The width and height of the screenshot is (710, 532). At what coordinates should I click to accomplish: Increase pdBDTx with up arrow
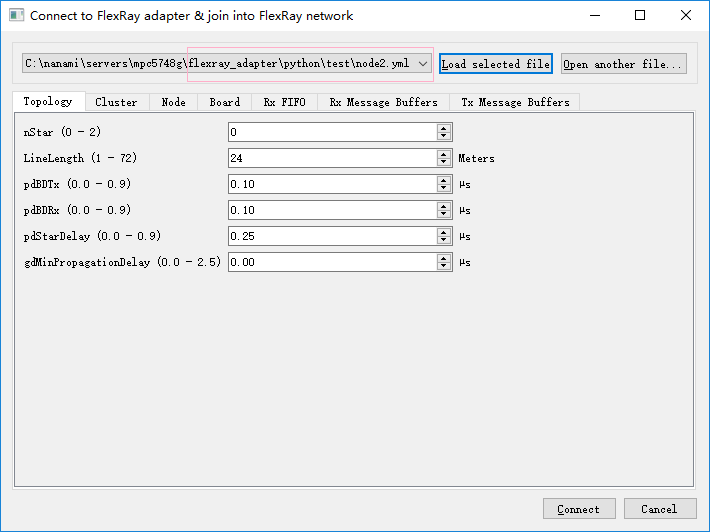click(x=444, y=180)
